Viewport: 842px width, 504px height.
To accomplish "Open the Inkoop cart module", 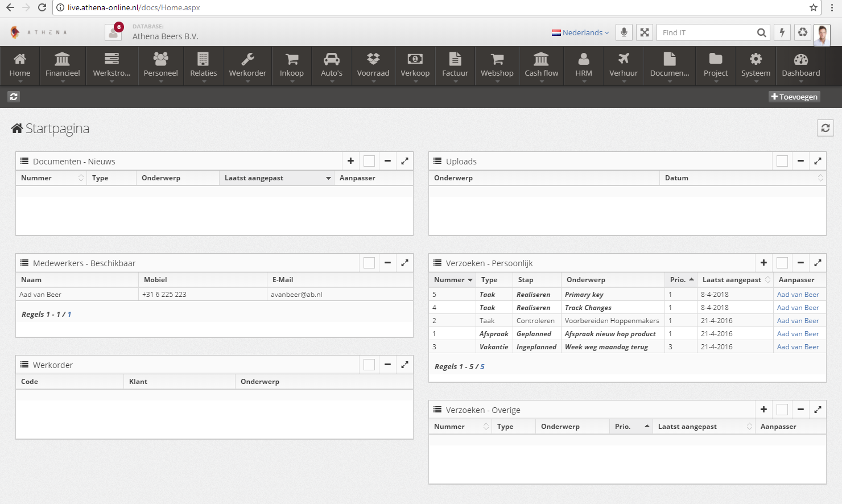I will [x=292, y=66].
